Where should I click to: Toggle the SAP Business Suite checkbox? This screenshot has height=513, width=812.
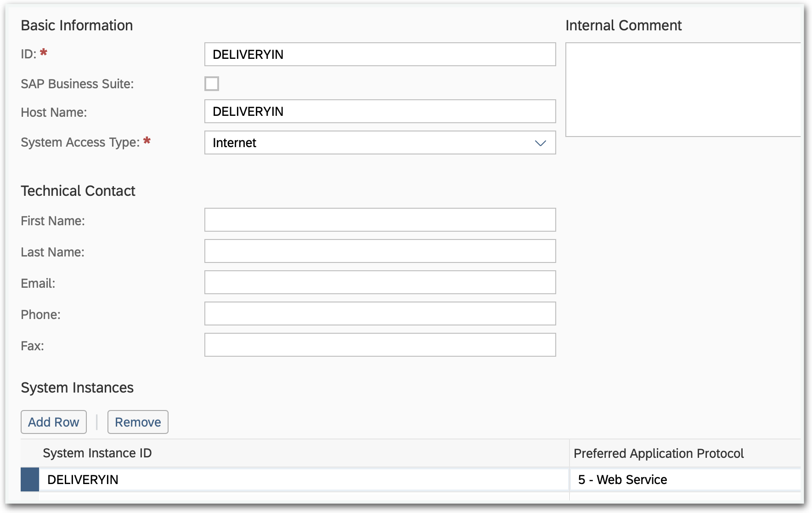click(x=212, y=84)
